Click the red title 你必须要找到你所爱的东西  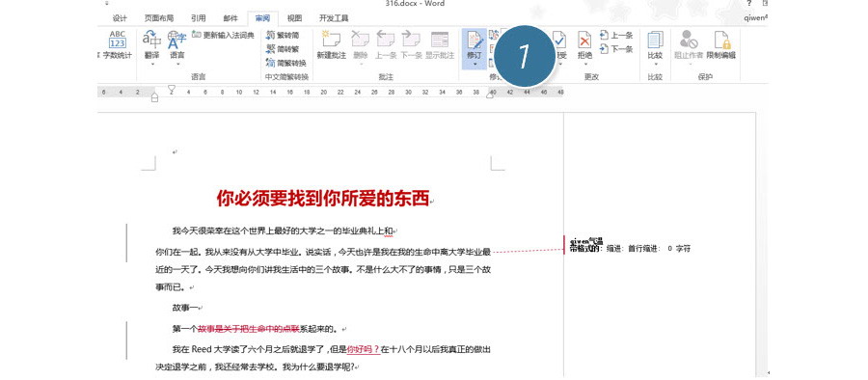pos(323,199)
